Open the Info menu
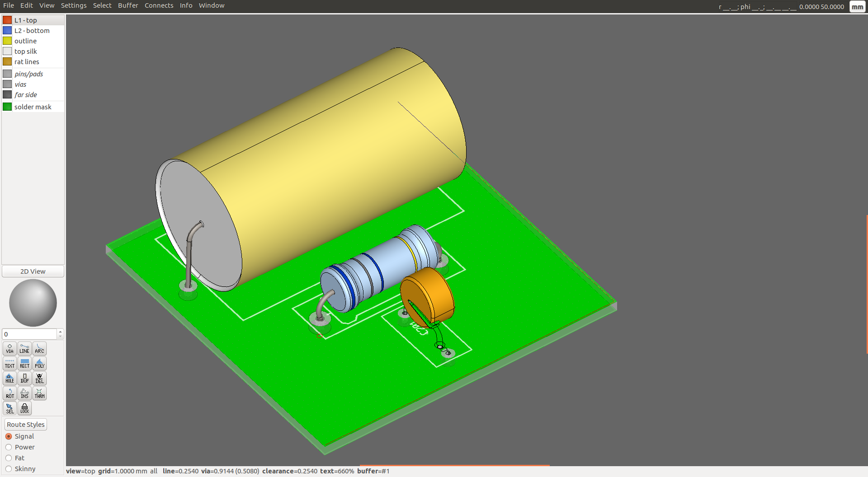 [x=186, y=5]
